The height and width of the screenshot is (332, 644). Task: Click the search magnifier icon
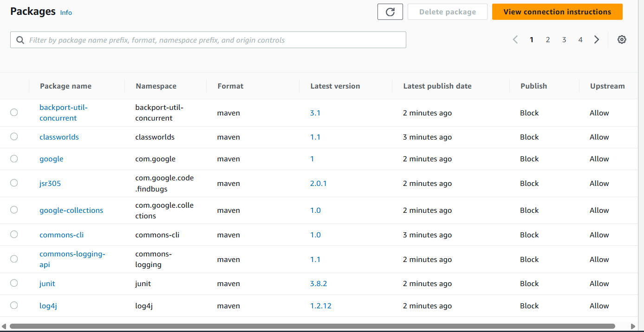(20, 40)
